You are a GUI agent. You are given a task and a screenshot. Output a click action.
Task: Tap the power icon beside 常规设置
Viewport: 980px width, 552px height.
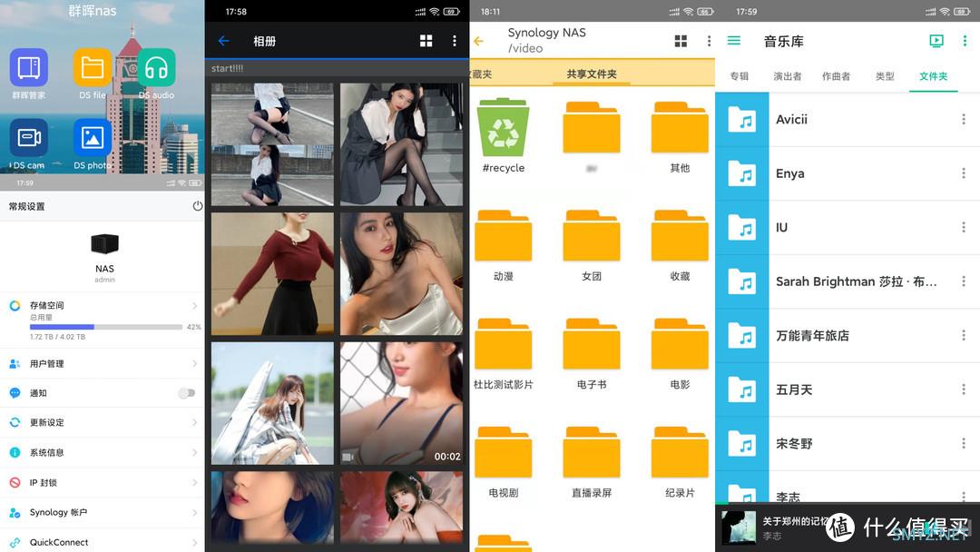[198, 206]
